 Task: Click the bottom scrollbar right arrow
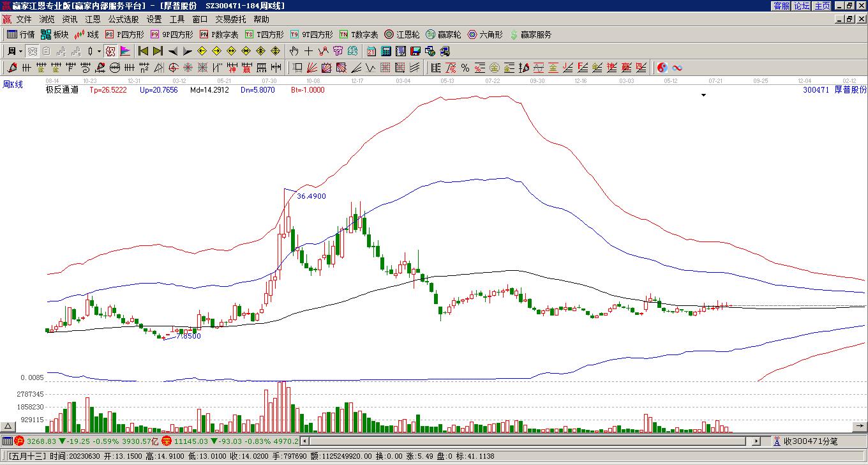click(x=757, y=441)
